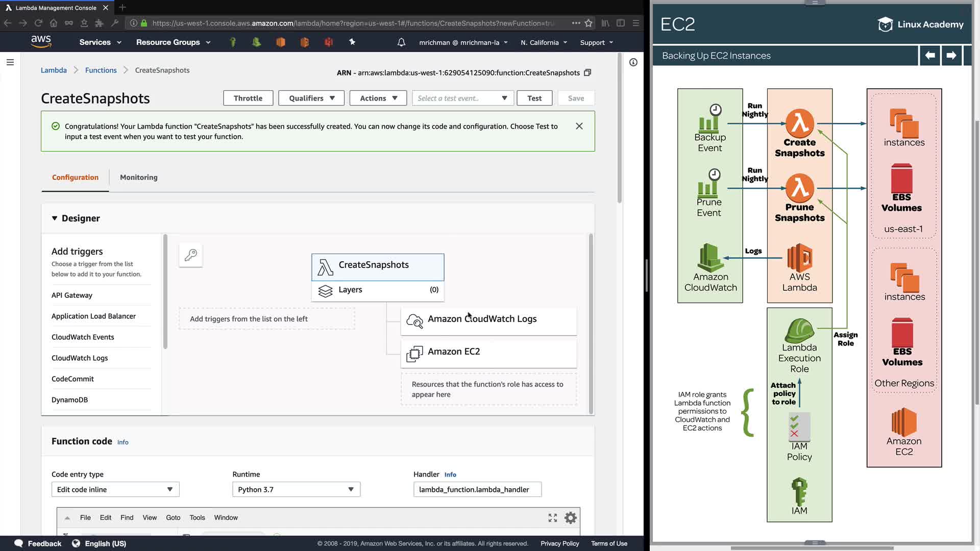Open the notifications bell icon
980x551 pixels.
pyautogui.click(x=401, y=42)
